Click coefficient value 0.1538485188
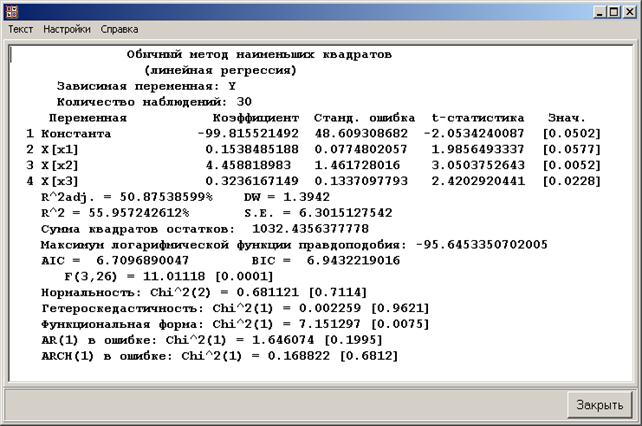 252,150
